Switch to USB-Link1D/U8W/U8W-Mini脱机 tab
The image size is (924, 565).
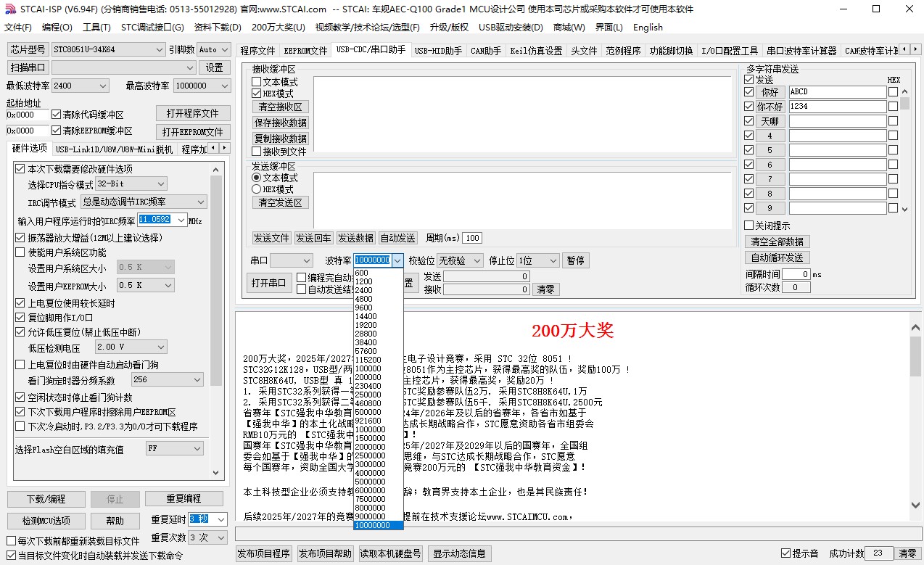coord(115,149)
